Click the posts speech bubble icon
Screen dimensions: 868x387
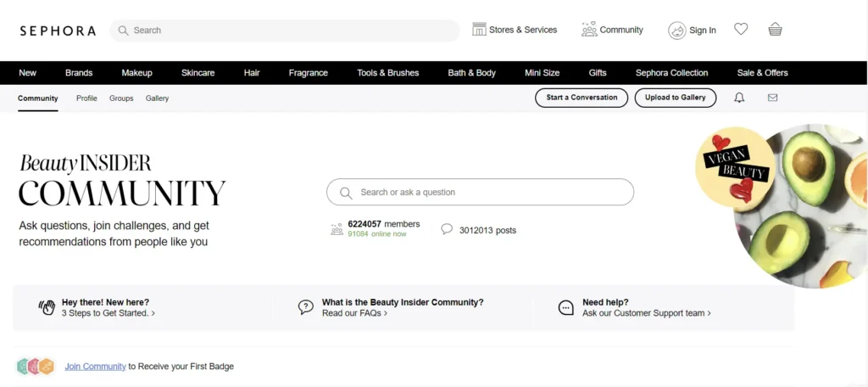pyautogui.click(x=447, y=229)
